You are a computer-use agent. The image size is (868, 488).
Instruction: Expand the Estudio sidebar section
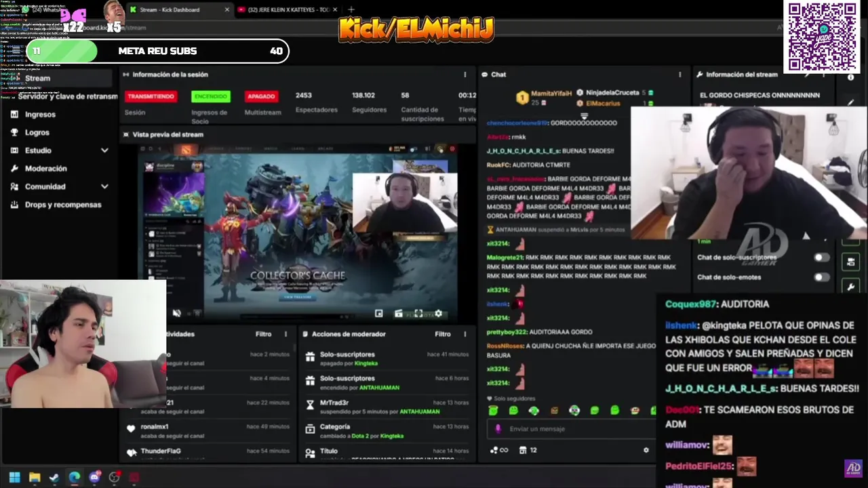tap(104, 150)
